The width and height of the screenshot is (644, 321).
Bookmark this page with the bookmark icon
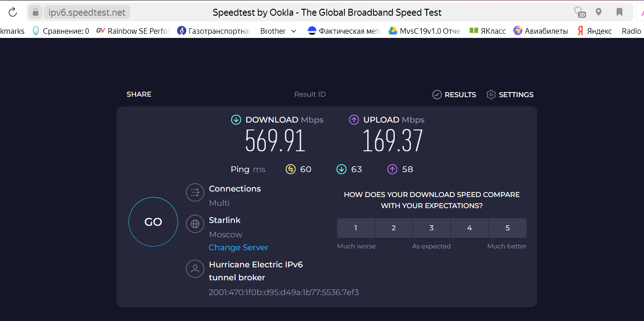pos(619,12)
